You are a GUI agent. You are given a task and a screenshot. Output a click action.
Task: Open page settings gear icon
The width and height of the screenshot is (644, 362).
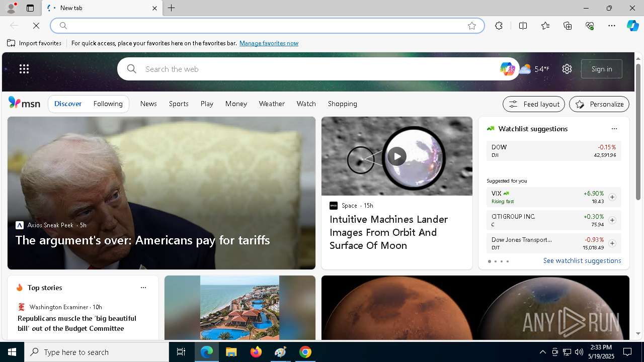(567, 69)
